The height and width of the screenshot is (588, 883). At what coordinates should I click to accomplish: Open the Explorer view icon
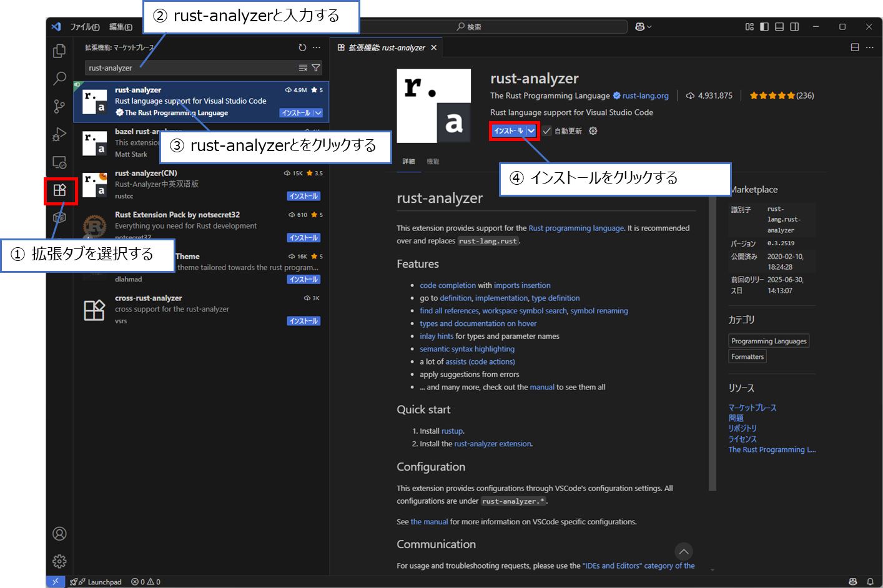click(x=59, y=51)
